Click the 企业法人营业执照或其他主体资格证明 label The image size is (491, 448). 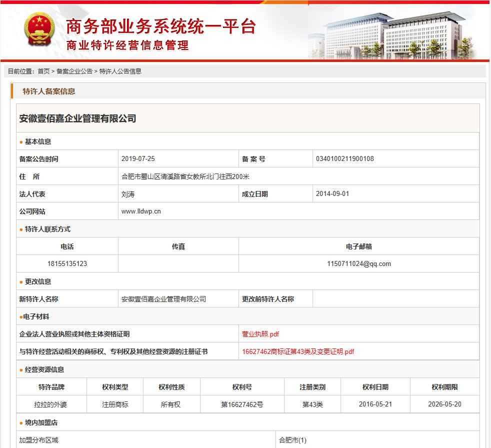(74, 334)
